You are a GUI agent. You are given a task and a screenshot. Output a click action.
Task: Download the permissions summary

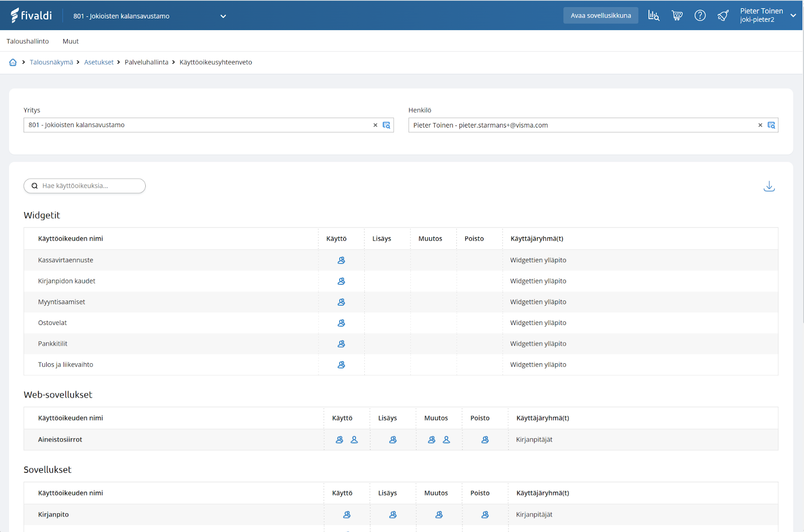click(x=769, y=186)
